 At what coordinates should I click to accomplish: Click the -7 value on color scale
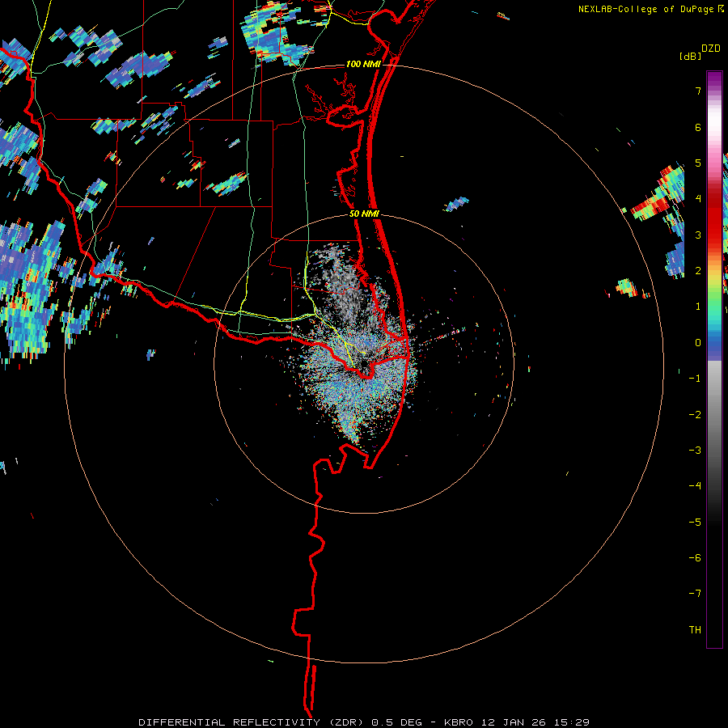(x=695, y=594)
